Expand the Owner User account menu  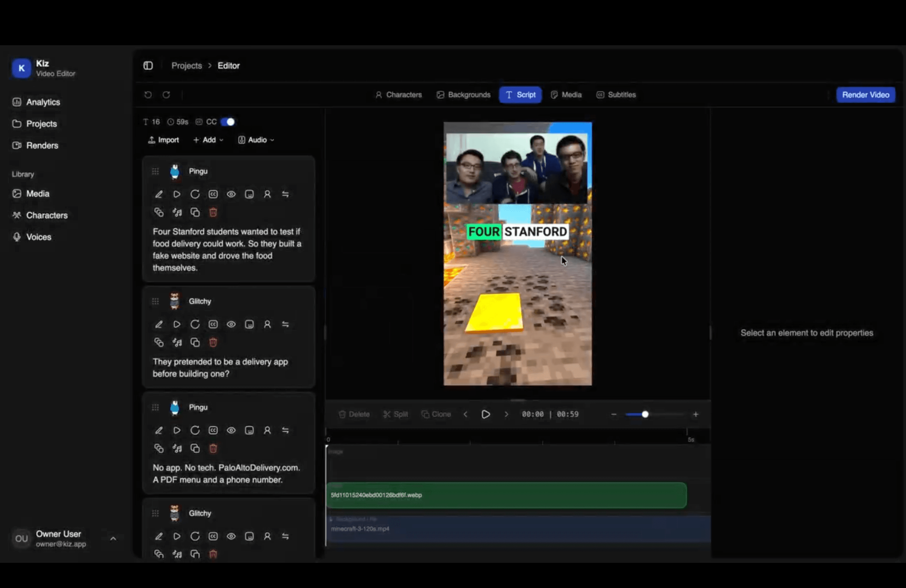point(113,539)
